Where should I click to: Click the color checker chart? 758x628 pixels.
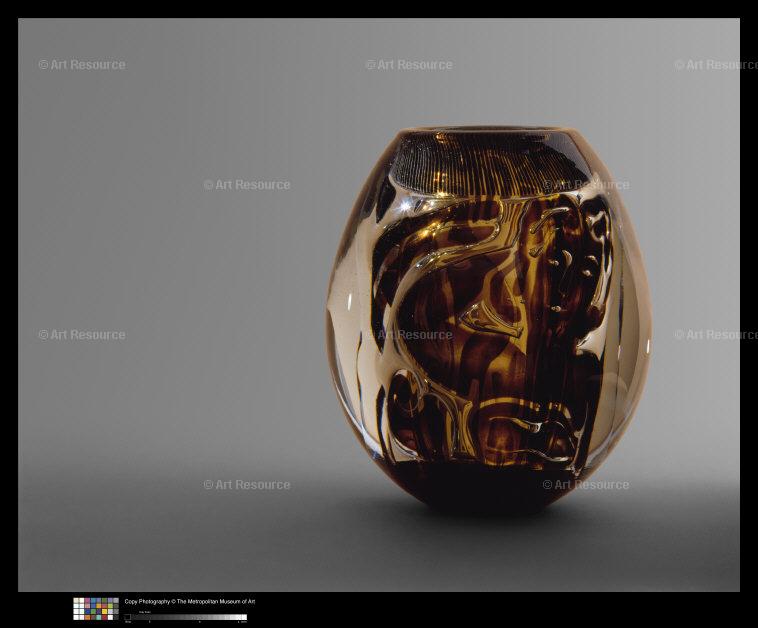tap(96, 609)
